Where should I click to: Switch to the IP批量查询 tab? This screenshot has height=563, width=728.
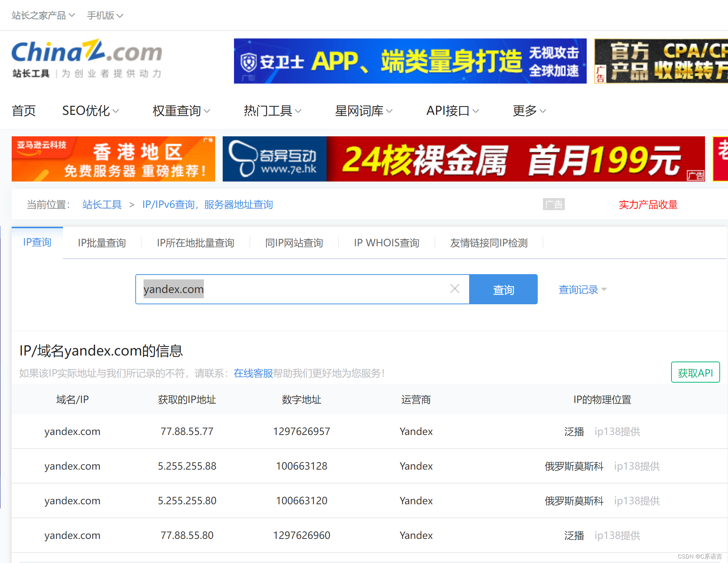coord(102,243)
